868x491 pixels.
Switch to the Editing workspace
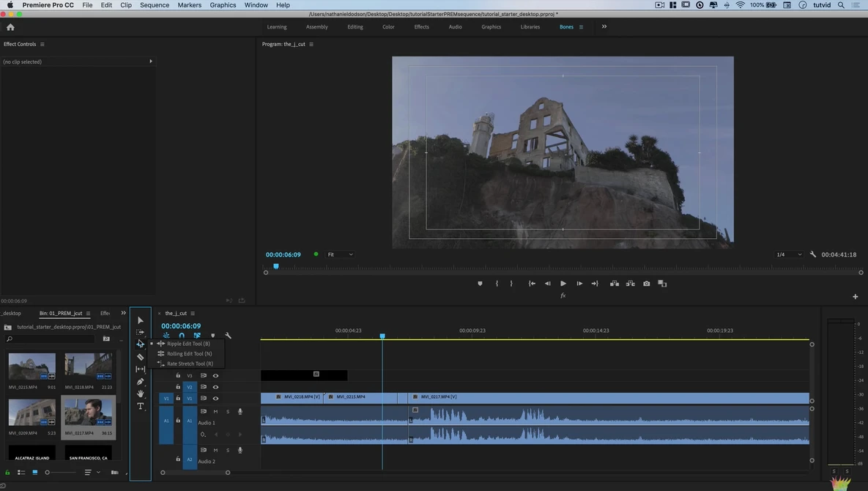[x=355, y=26]
